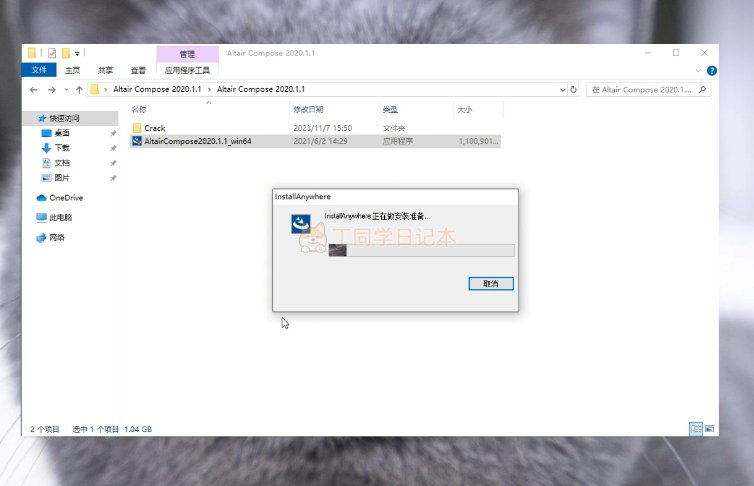This screenshot has height=486, width=754.
Task: Click the 应用程序 type cell
Action: click(x=398, y=141)
